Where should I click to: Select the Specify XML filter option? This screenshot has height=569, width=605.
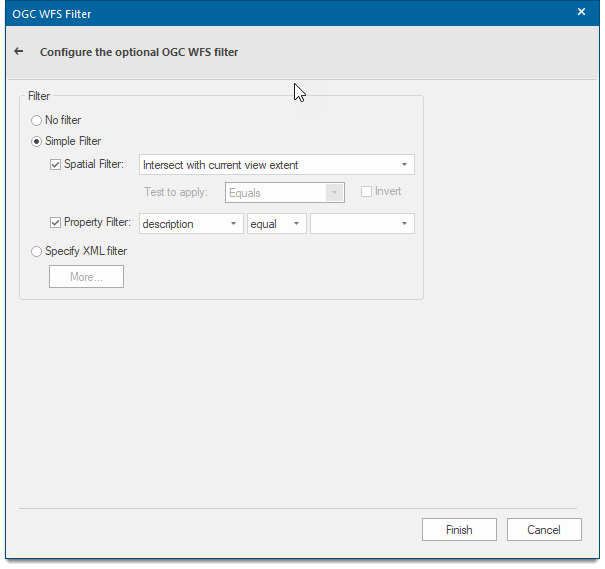(37, 251)
